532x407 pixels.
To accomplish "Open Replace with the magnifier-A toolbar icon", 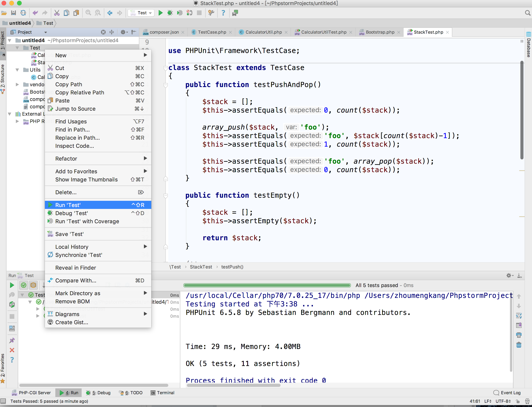I will pyautogui.click(x=98, y=13).
